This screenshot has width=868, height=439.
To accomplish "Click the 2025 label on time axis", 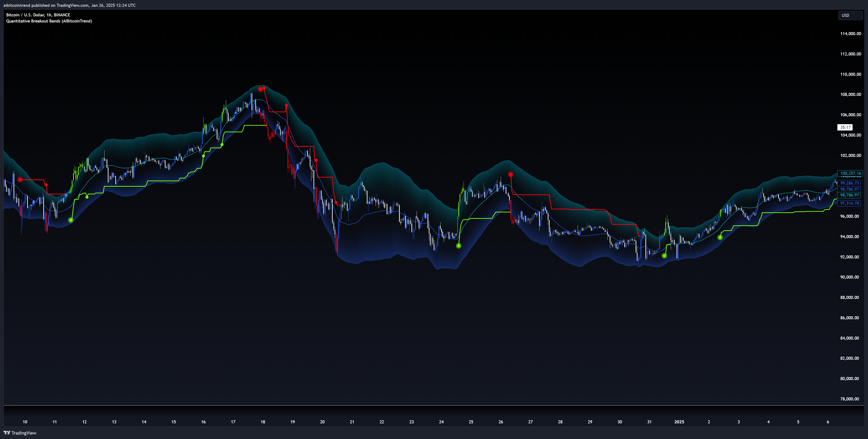I will point(679,422).
